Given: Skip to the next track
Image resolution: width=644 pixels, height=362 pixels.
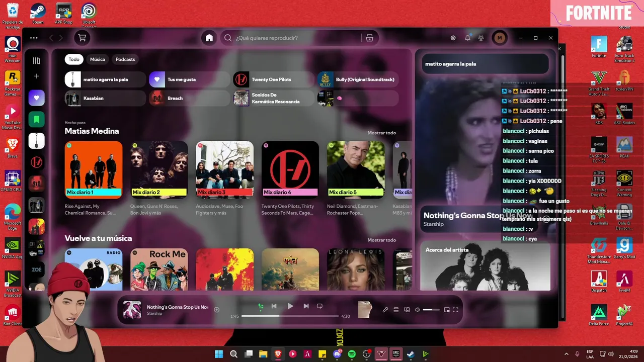Looking at the screenshot, I should [x=306, y=306].
